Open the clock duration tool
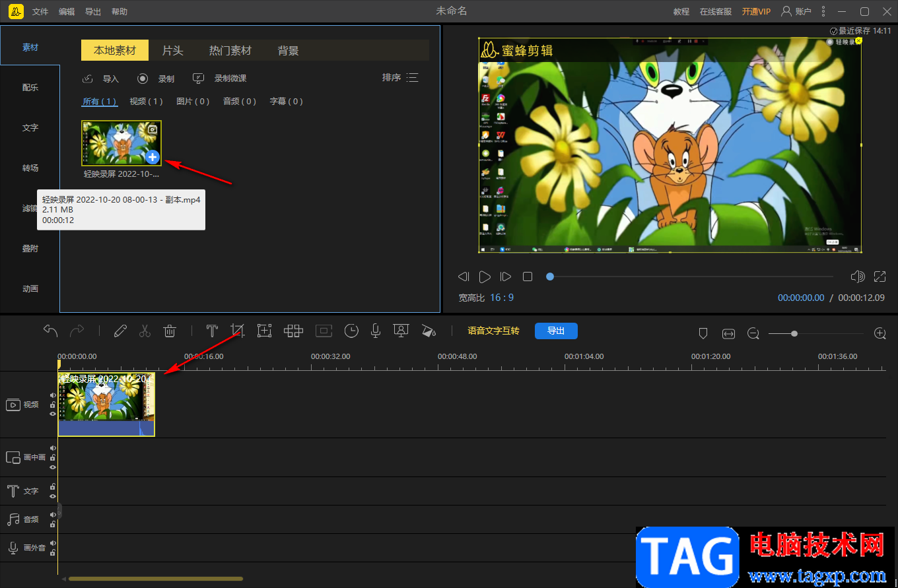 (x=351, y=331)
